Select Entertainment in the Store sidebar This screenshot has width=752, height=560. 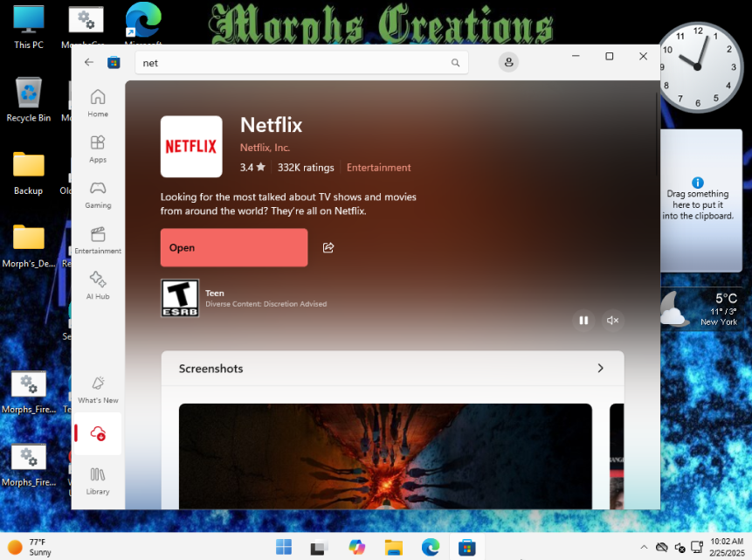[x=98, y=240]
